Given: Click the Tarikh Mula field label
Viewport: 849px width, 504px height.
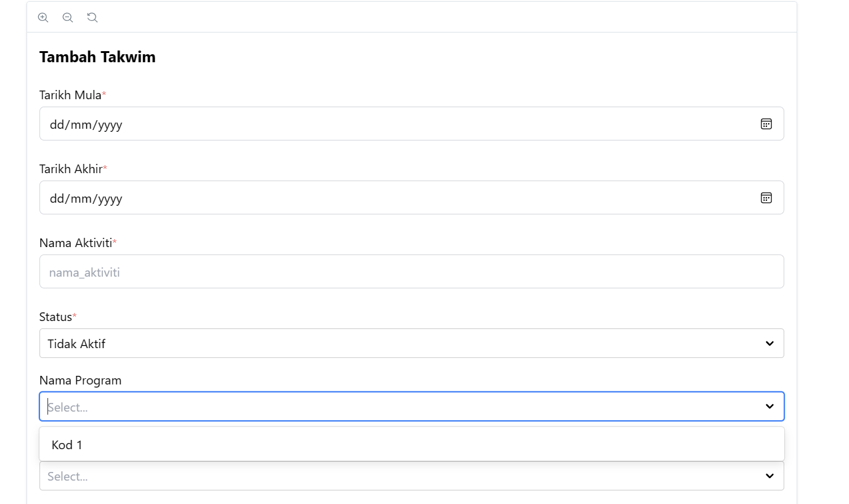Looking at the screenshot, I should [70, 95].
